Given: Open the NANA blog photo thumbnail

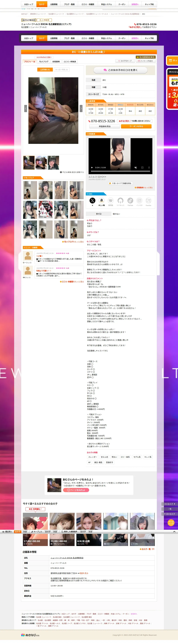Looking at the screenshot, I should tap(45, 210).
